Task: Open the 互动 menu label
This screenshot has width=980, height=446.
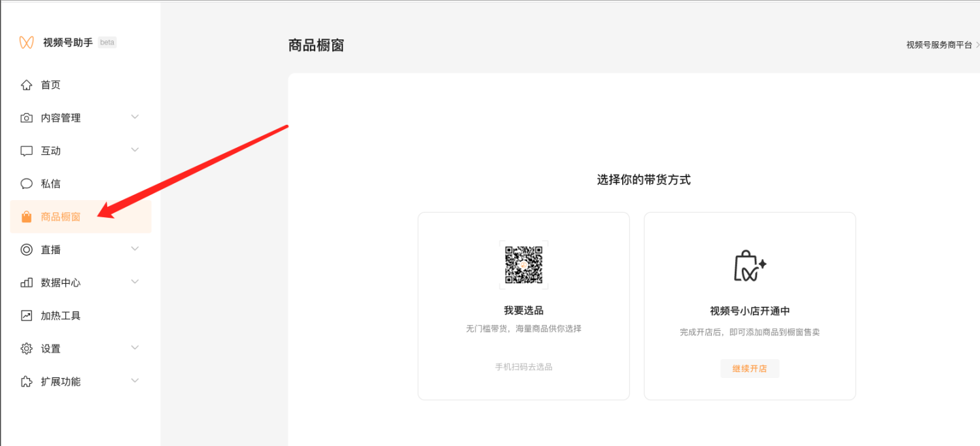Action: coord(50,151)
